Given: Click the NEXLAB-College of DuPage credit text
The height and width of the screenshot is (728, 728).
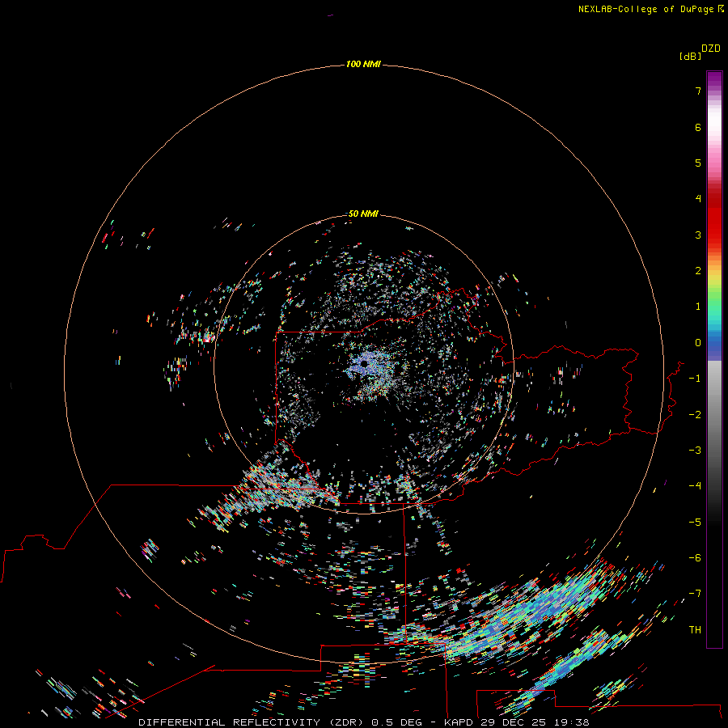Looking at the screenshot, I should [647, 9].
